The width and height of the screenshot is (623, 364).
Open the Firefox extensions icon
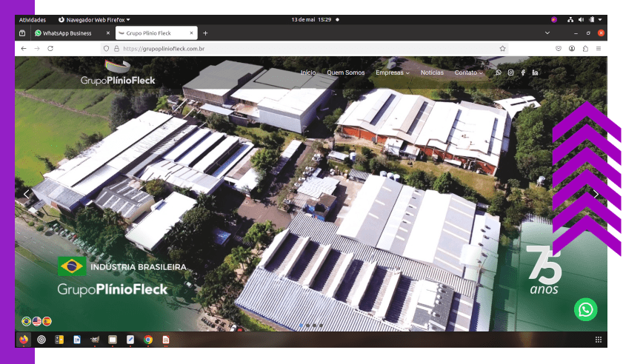[585, 48]
